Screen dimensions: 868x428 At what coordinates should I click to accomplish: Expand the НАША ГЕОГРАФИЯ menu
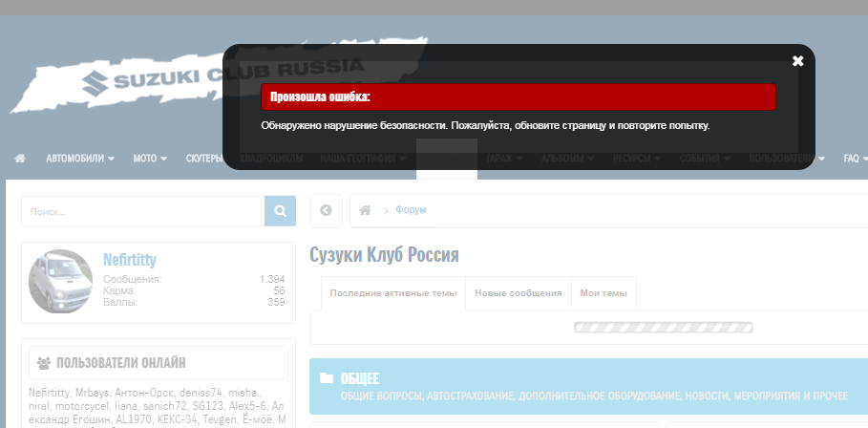[x=363, y=159]
